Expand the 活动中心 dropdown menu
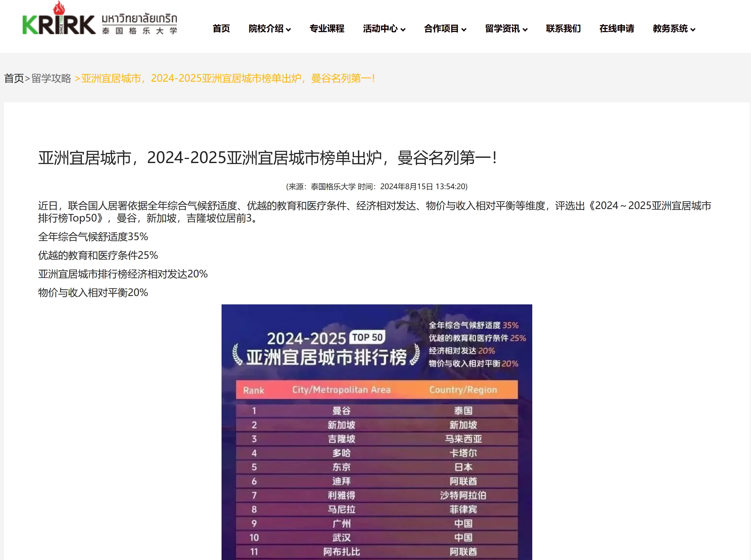 (x=381, y=29)
